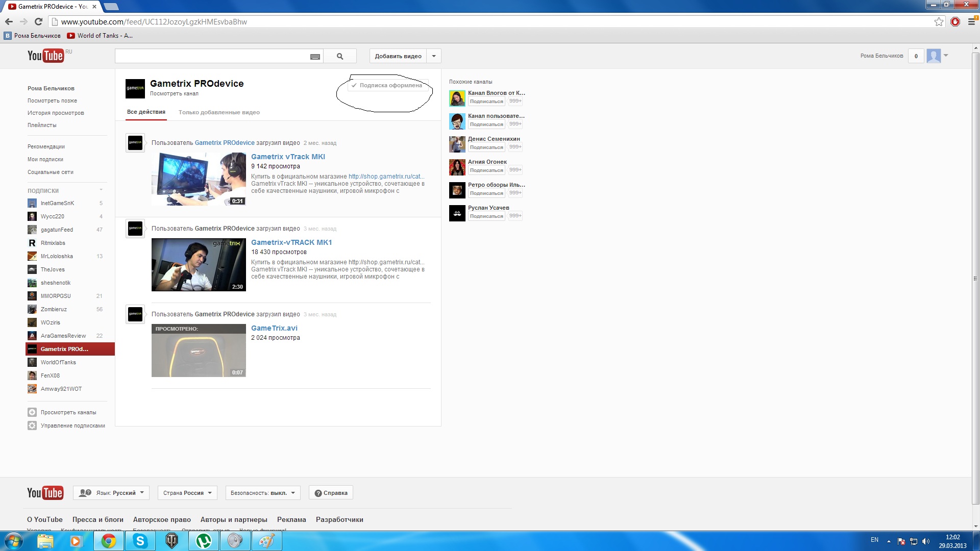Click the page vertical scrollbar
Screen dimensions: 980x551
(975, 278)
